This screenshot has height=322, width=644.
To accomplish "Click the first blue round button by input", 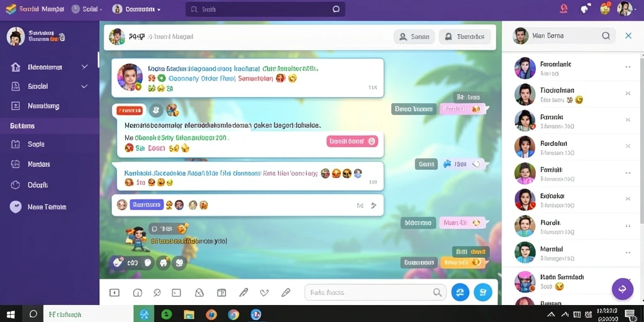I will (460, 292).
